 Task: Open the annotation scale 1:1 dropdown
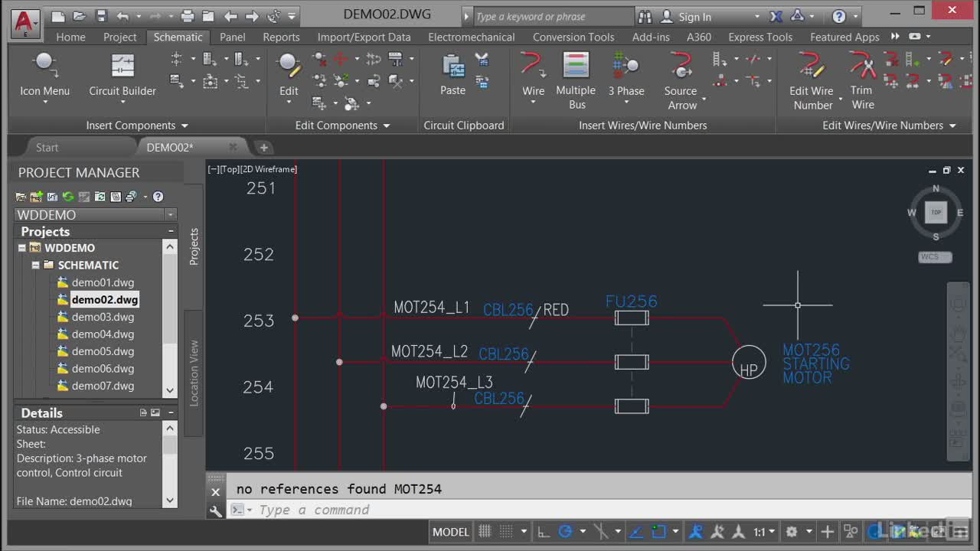(x=763, y=531)
